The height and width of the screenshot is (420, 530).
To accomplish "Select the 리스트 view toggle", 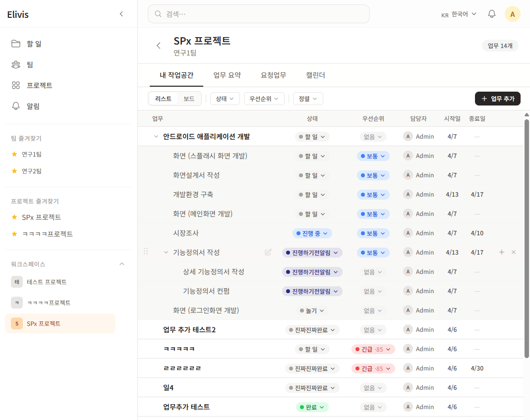I will (x=163, y=99).
